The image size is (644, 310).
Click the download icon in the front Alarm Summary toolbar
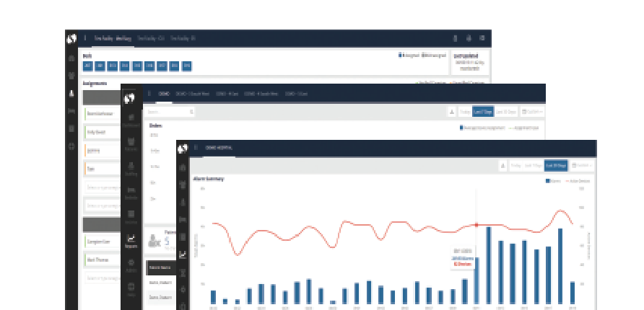(x=502, y=165)
